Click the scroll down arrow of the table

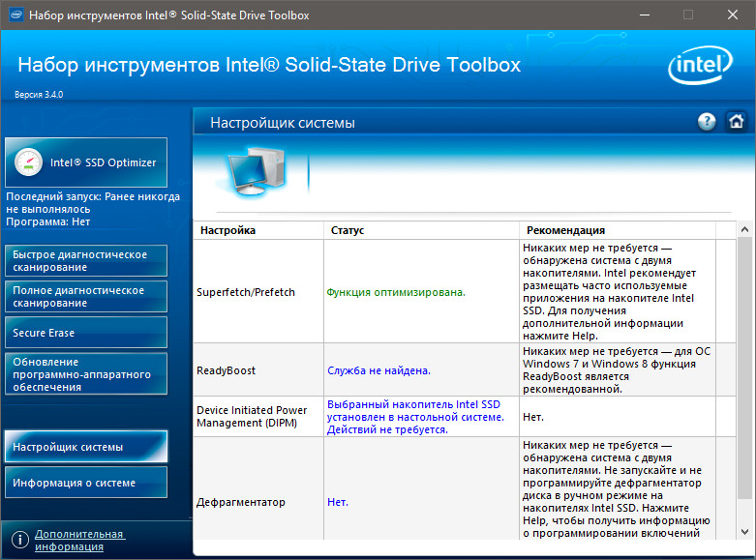(x=744, y=532)
